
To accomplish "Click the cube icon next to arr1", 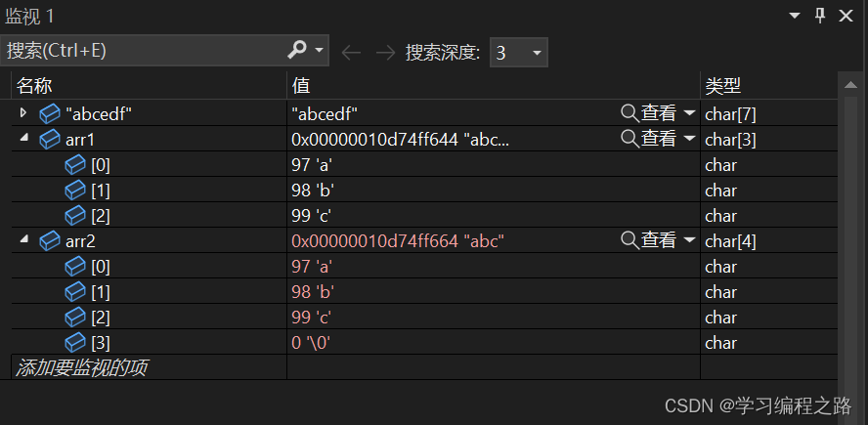I will [50, 140].
